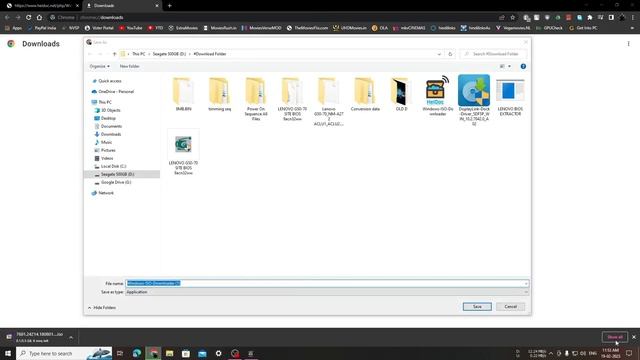Click This PC in the breadcrumb path
The image size is (640, 360).
coord(138,54)
